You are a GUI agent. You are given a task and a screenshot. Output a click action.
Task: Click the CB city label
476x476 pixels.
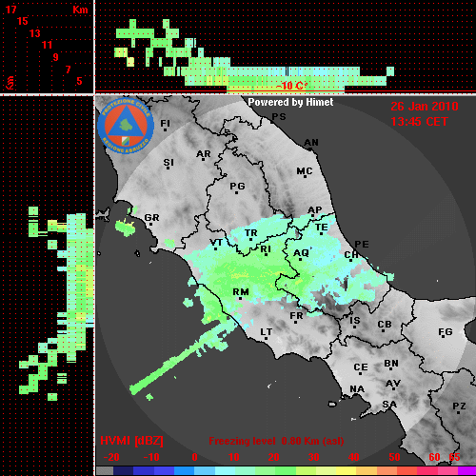click(385, 325)
